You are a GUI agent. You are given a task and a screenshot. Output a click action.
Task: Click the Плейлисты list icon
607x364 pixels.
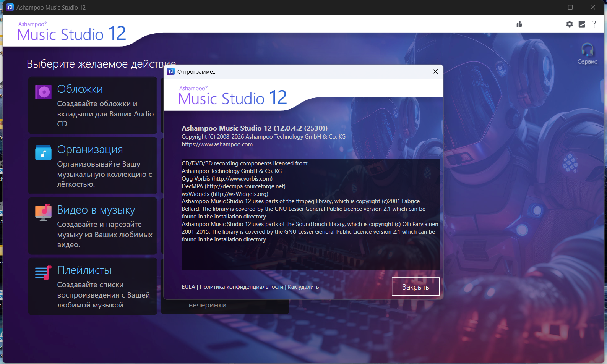point(43,273)
